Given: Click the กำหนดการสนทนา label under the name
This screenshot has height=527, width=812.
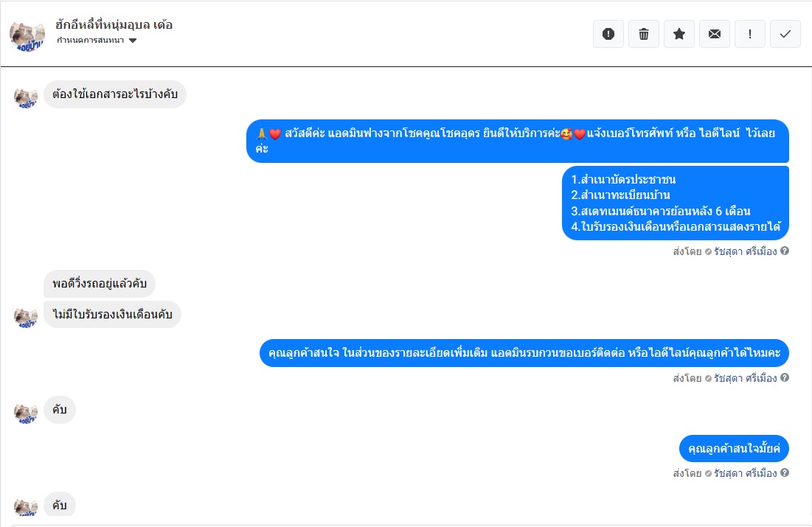Looking at the screenshot, I should point(90,41).
